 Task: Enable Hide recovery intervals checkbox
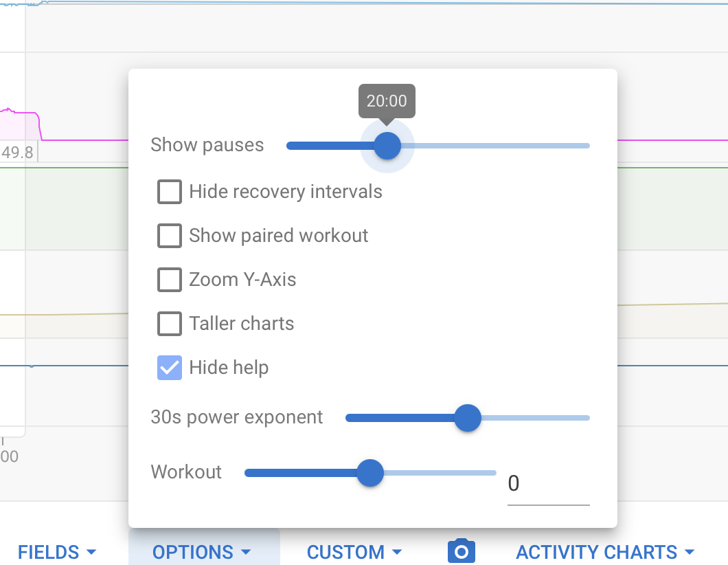pyautogui.click(x=170, y=192)
